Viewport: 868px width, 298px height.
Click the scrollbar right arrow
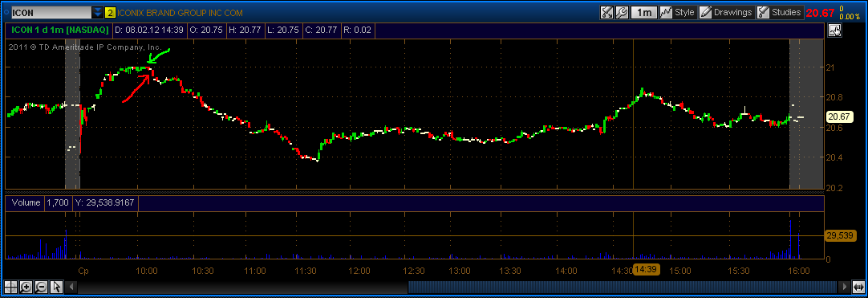(844, 287)
